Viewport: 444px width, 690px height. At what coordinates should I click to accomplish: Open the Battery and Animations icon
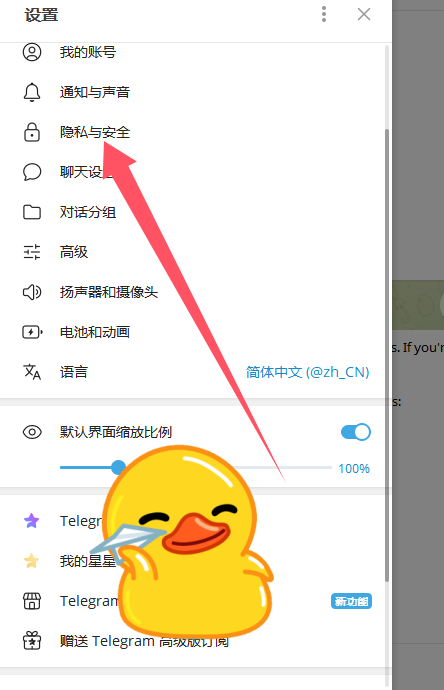click(x=32, y=332)
